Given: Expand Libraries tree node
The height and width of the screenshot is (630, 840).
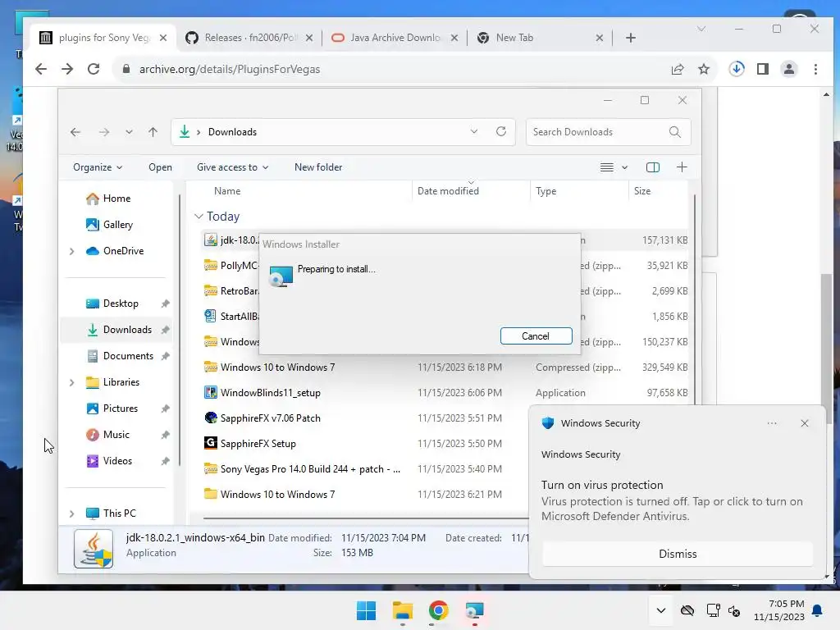Looking at the screenshot, I should 72,382.
